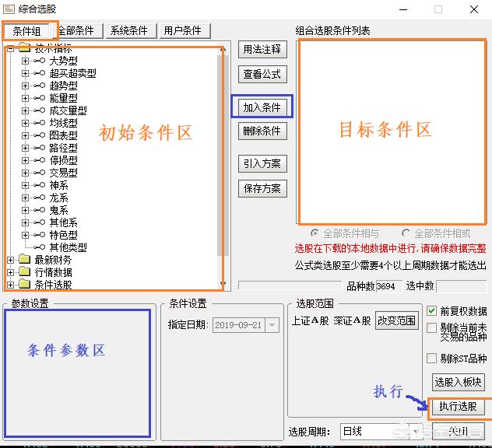
Task: Select the 大势型 indicator node
Action: (x=63, y=61)
